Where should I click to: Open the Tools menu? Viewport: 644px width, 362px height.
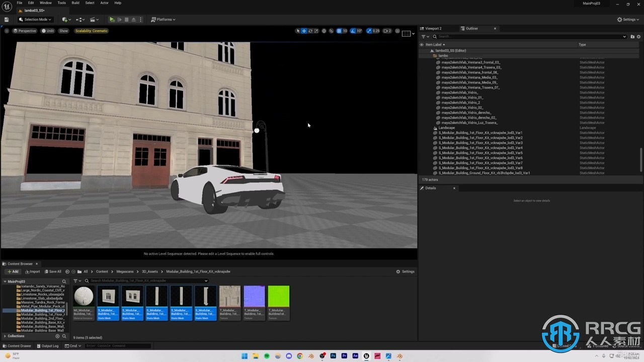point(61,3)
